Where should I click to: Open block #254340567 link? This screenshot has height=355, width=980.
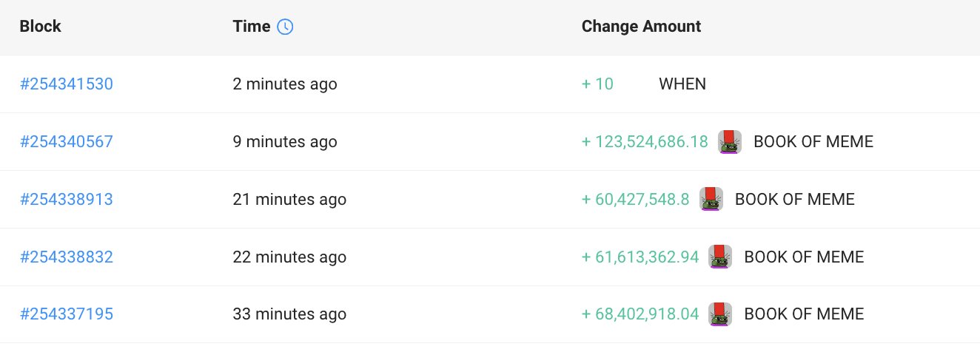pyautogui.click(x=67, y=142)
